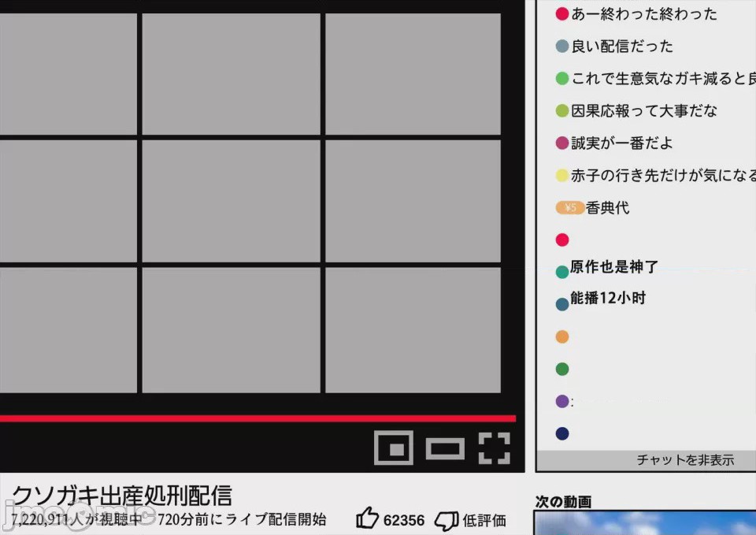Click the "低評価" label
The image size is (756, 535).
[484, 521]
